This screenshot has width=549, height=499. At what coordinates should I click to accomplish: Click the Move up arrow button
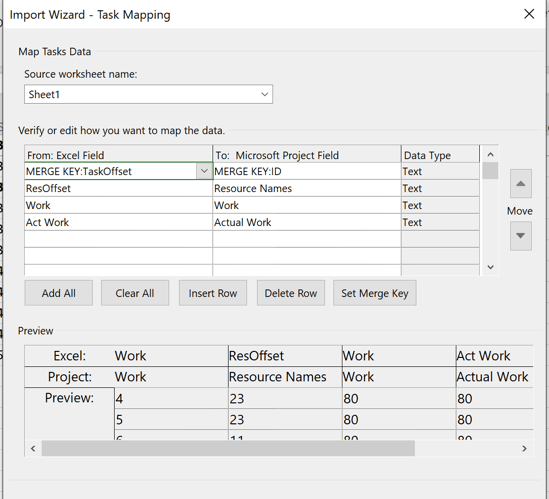pos(521,183)
